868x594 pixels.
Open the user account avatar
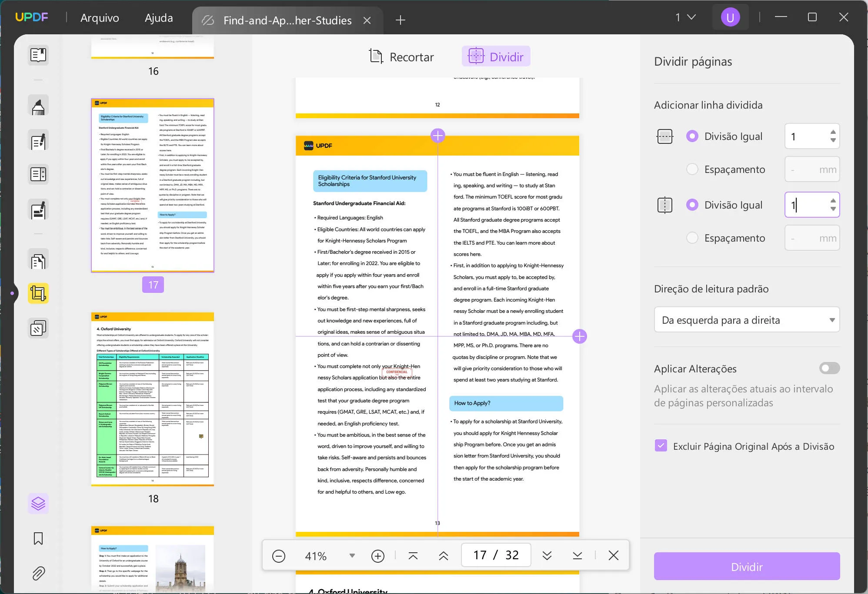[730, 17]
